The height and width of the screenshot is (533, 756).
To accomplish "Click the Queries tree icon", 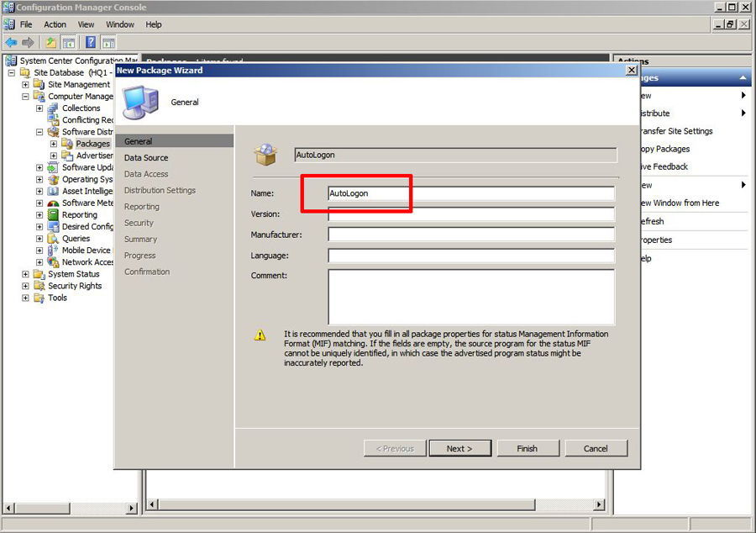I will pos(53,238).
